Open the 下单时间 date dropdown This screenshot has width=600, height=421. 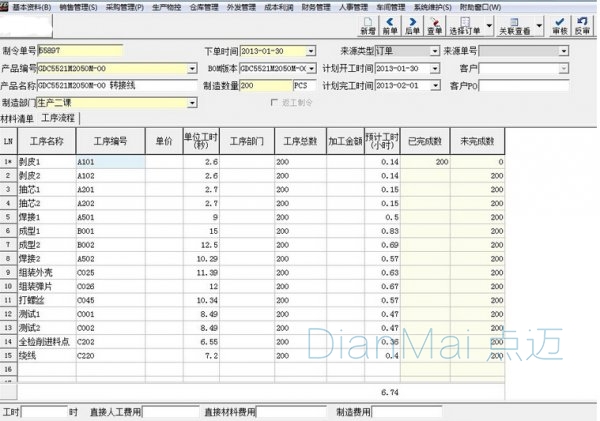point(311,51)
